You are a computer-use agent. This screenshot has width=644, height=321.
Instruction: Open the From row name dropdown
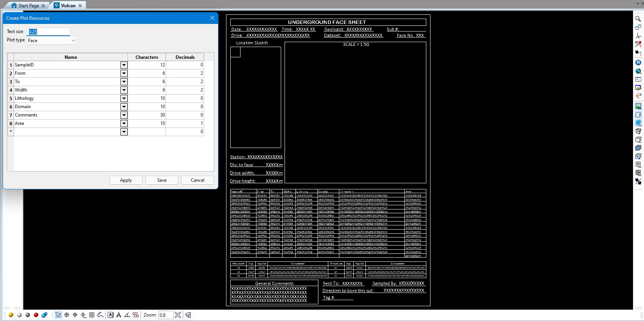124,74
